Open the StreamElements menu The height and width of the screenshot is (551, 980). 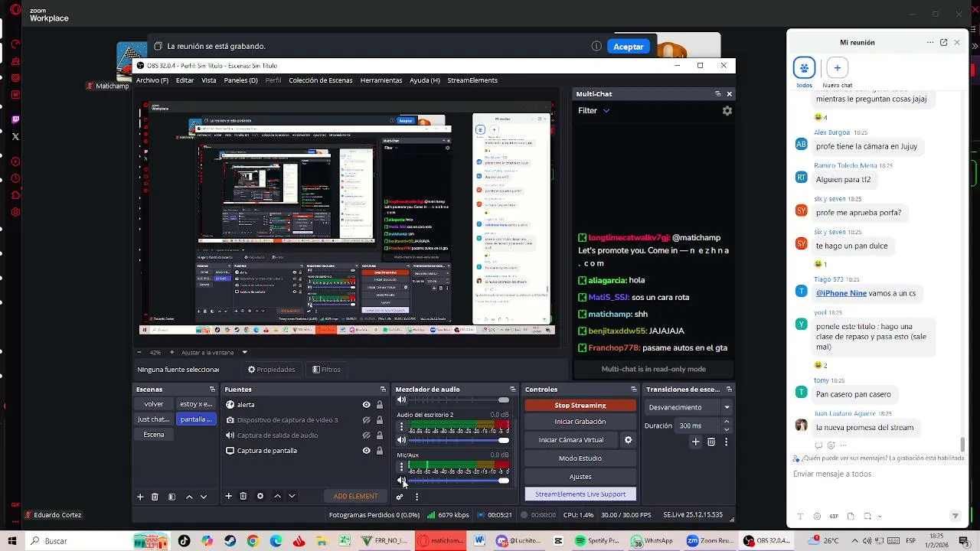[x=472, y=80]
